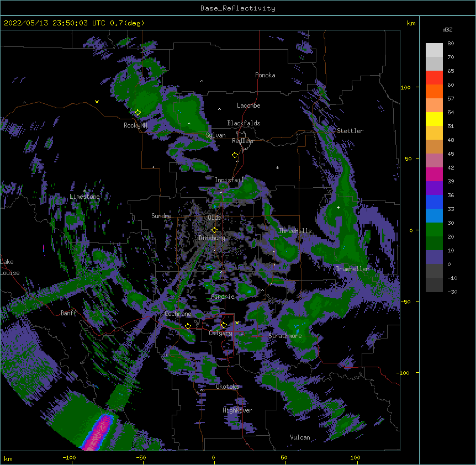Click the Sundre city label

click(161, 216)
